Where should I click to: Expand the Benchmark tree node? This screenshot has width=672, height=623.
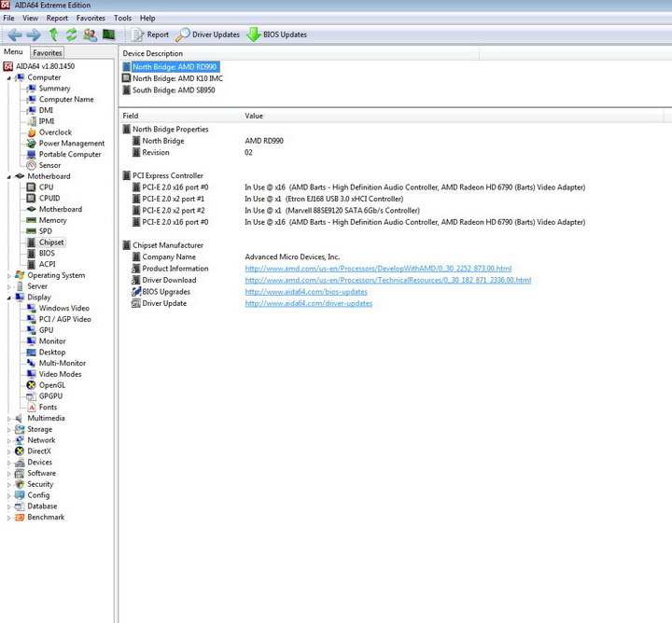[x=8, y=518]
